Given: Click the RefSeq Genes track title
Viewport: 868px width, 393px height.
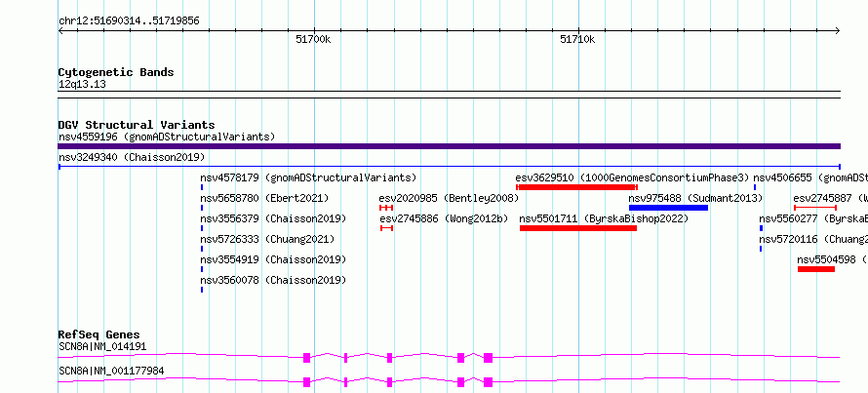Looking at the screenshot, I should tap(99, 334).
